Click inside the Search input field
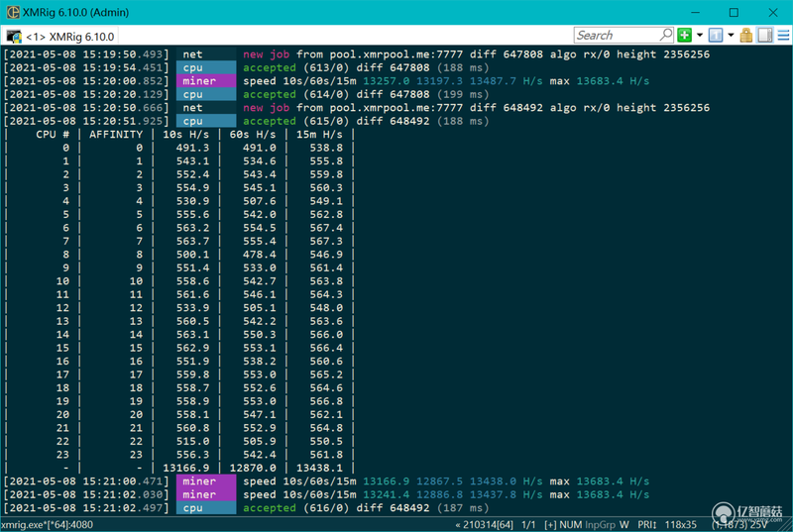793x532 pixels. (617, 35)
